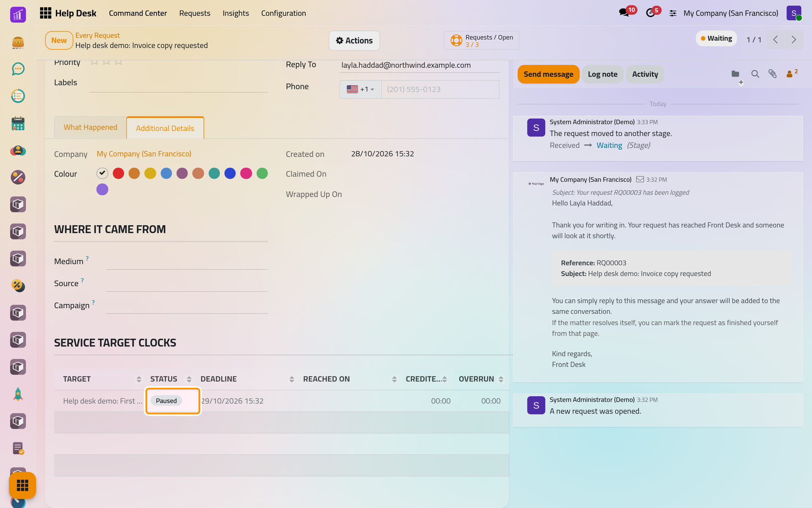The image size is (812, 508).
Task: Click the New request button
Action: (59, 40)
